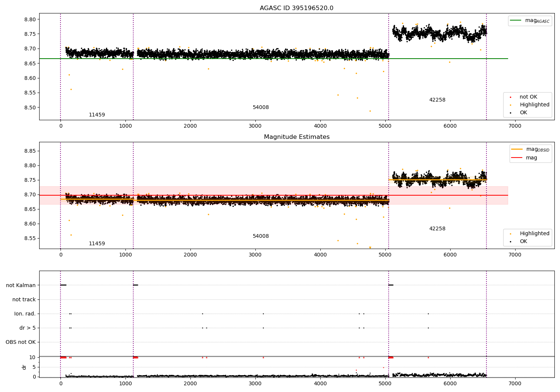Click the "11459" label in the Magnitude Estimates plot

click(97, 244)
